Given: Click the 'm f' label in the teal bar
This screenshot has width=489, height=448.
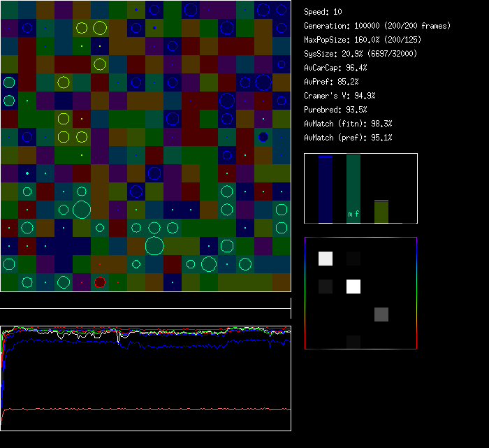Looking at the screenshot, I should click(353, 215).
